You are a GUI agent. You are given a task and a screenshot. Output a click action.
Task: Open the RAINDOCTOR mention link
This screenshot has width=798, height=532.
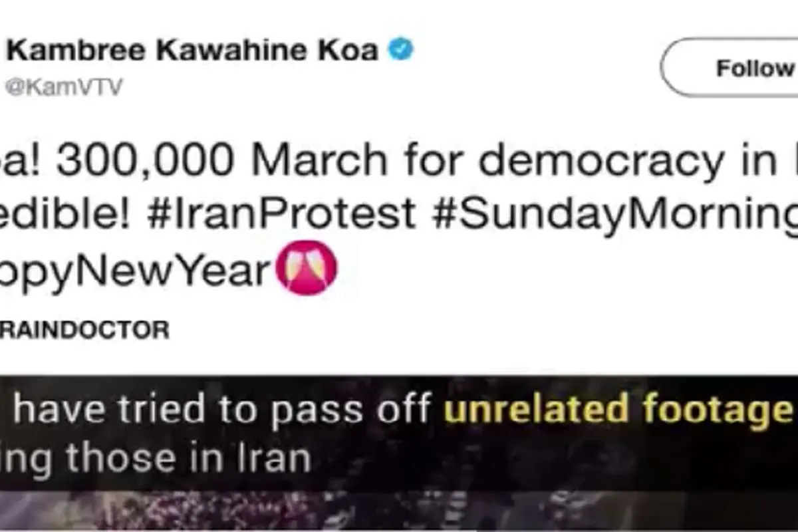[x=84, y=330]
